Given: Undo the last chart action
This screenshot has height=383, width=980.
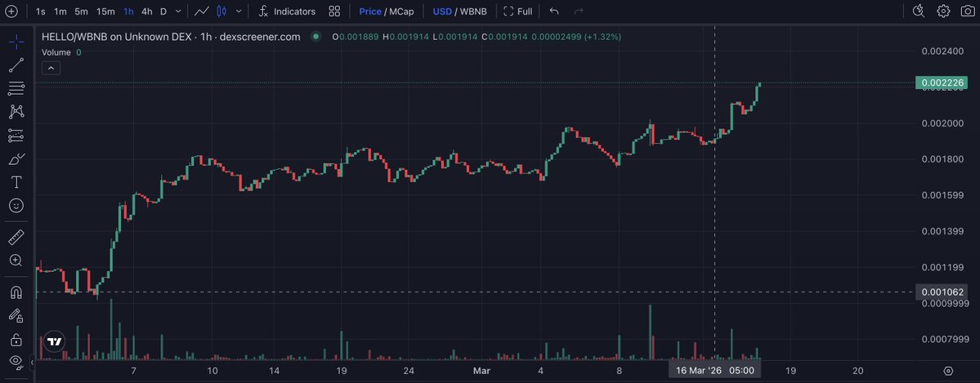Looking at the screenshot, I should tap(553, 11).
